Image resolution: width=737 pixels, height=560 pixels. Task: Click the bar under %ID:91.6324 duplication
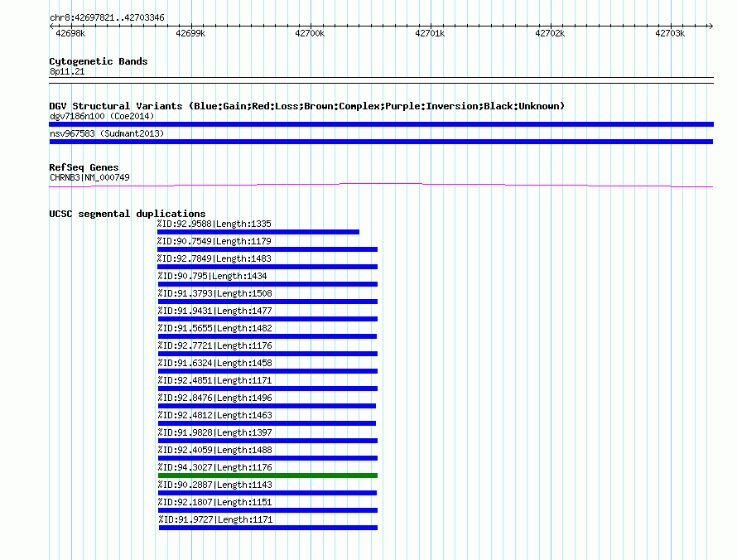(268, 371)
